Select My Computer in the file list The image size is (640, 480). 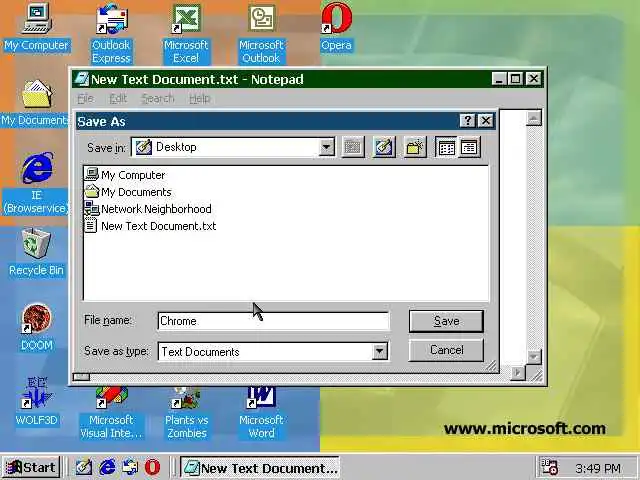point(124,175)
